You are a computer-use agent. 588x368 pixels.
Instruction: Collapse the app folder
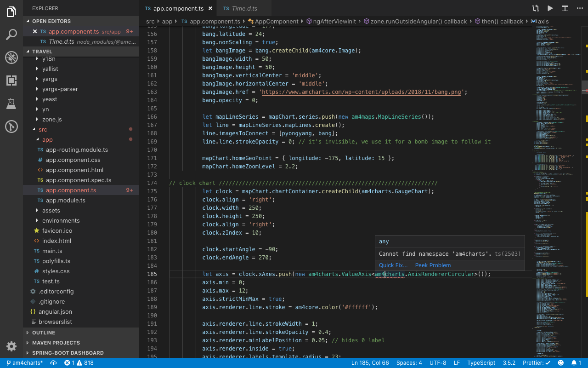tap(81, 140)
